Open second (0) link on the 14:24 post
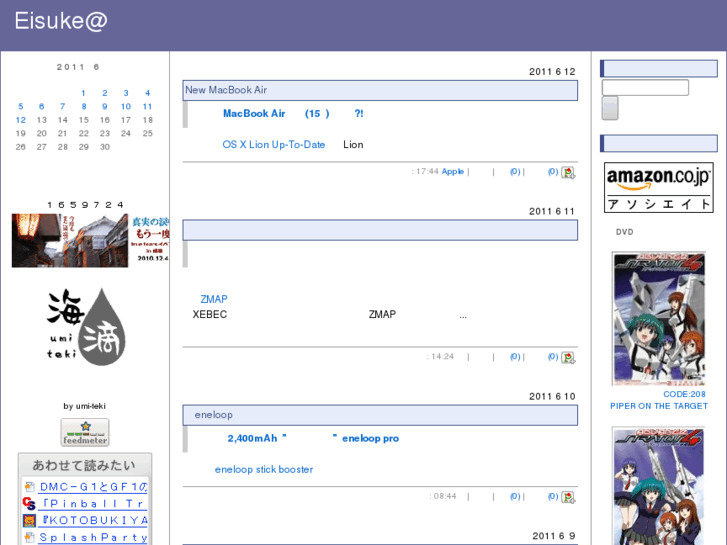 click(x=553, y=357)
